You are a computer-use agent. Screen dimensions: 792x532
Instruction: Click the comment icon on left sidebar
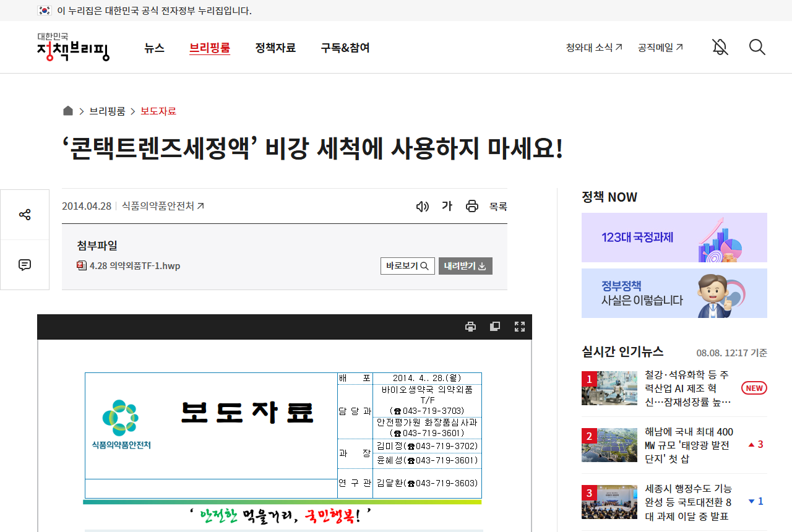click(x=25, y=265)
